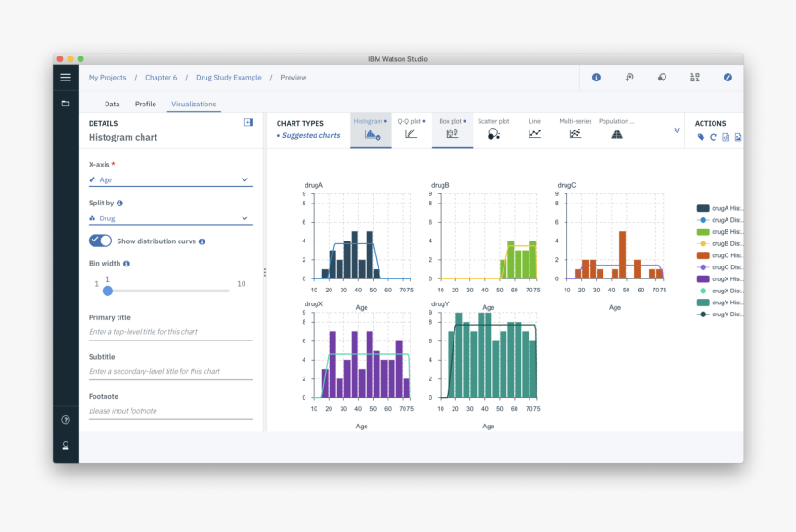This screenshot has width=796, height=532.
Task: Click the Split by info icon
Action: coord(119,203)
